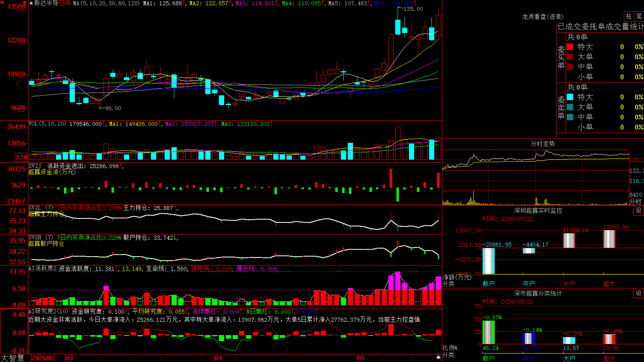Click the MA3: 114.801 value

pyautogui.click(x=255, y=3)
